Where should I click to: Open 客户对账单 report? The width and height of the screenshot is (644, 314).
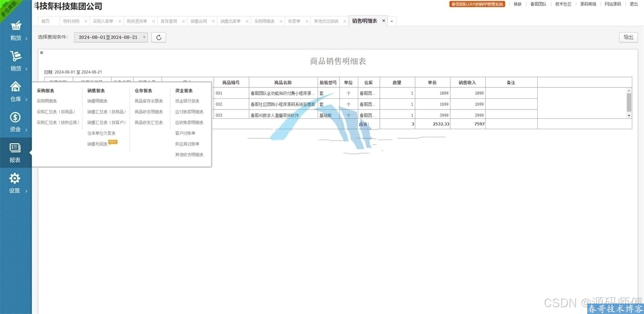(x=185, y=133)
